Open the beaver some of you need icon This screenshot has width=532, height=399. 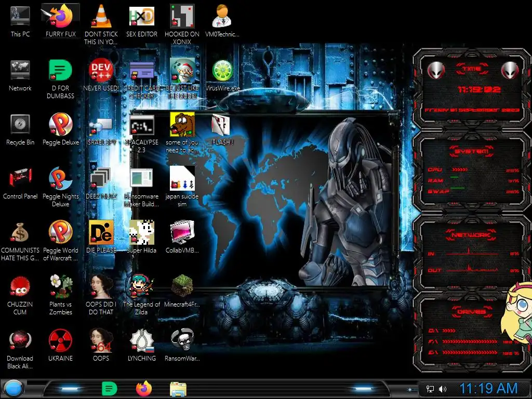pos(182,124)
